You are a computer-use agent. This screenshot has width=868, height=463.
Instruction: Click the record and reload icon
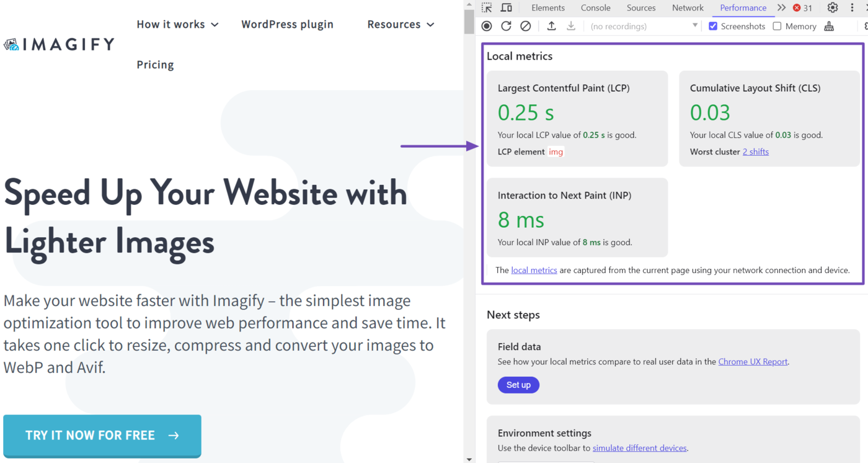point(507,26)
